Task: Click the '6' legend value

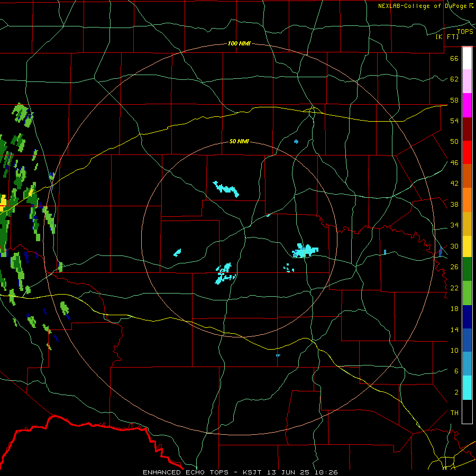Action: 456,371
